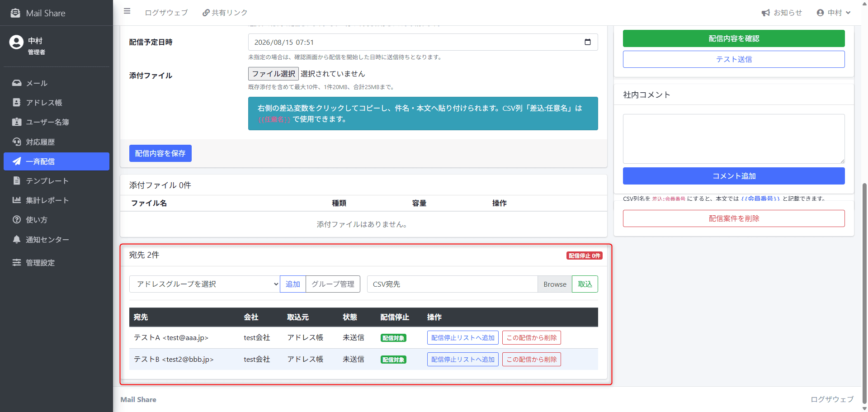Image resolution: width=868 pixels, height=412 pixels.
Task: Click the ユーザー名簿 badge icon
Action: tap(17, 122)
